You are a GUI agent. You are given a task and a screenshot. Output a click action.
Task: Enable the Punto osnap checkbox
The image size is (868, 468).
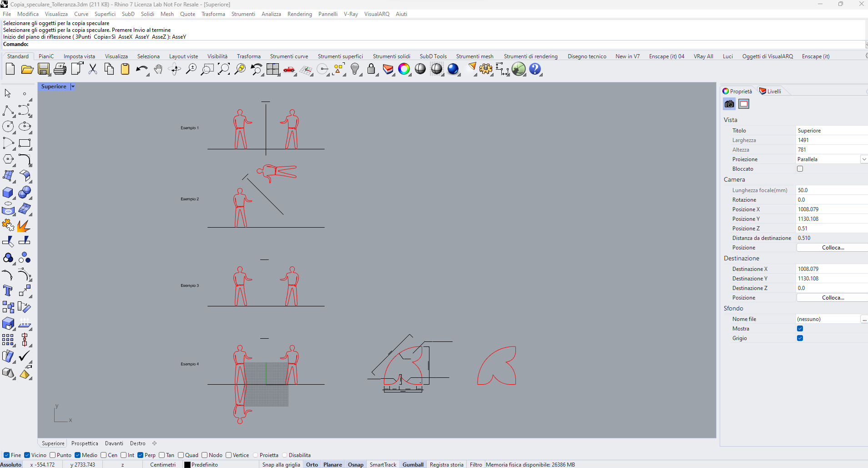pos(53,455)
